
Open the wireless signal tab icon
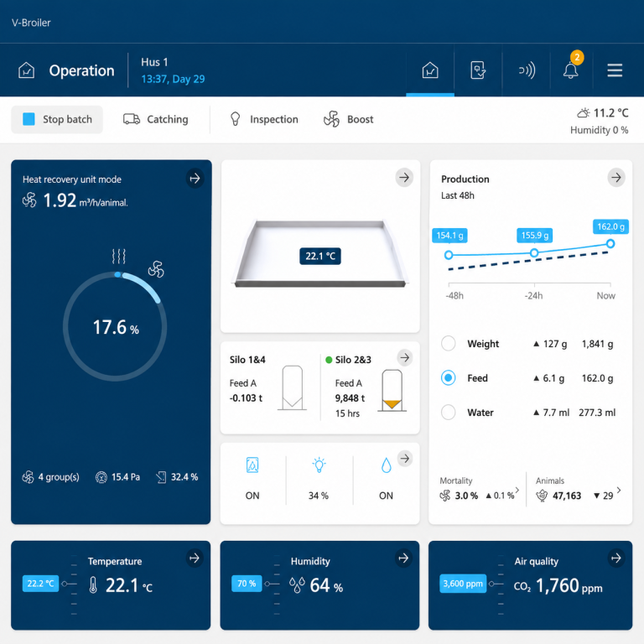[x=527, y=70]
